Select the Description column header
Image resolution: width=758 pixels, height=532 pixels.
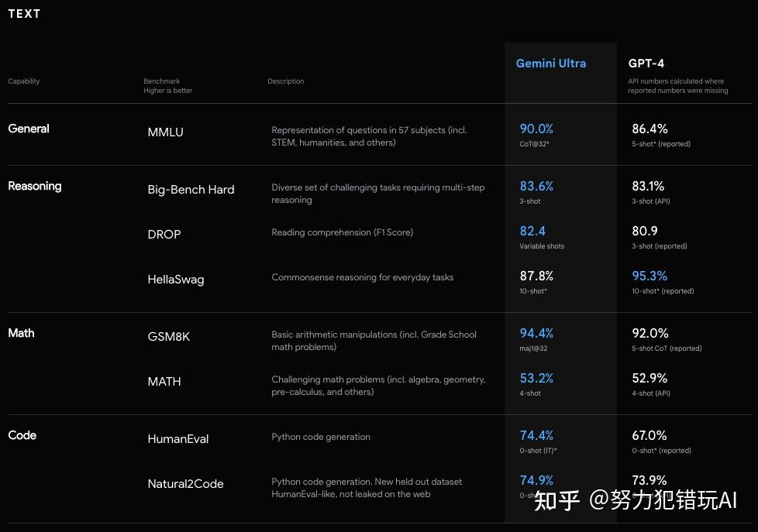pos(285,81)
